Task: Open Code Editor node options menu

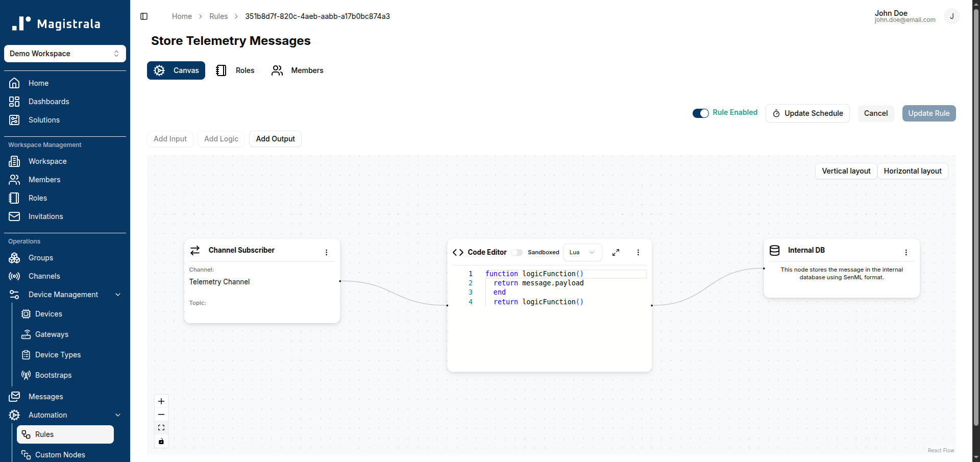Action: pos(638,252)
